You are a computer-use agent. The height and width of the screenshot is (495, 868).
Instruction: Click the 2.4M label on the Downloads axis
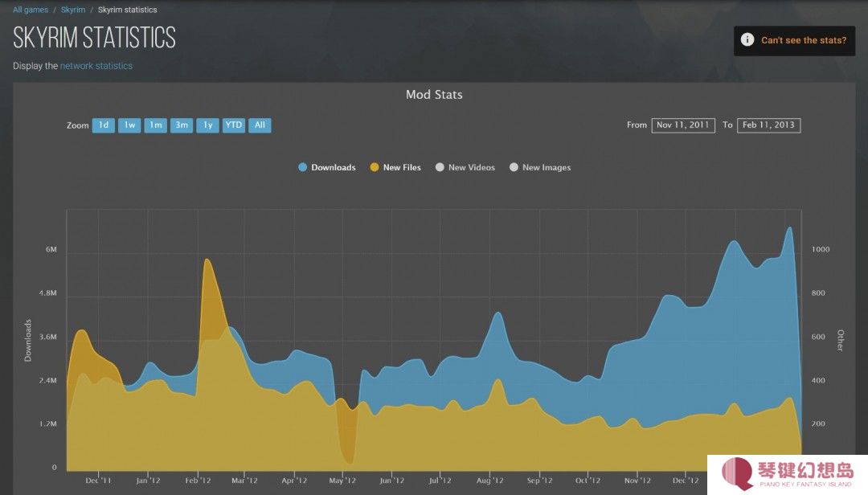[47, 380]
